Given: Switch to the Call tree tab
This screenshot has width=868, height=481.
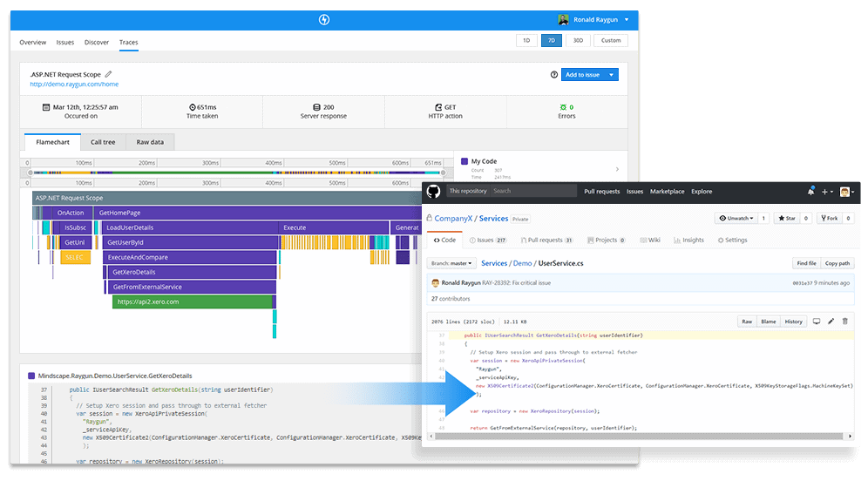Looking at the screenshot, I should (103, 142).
